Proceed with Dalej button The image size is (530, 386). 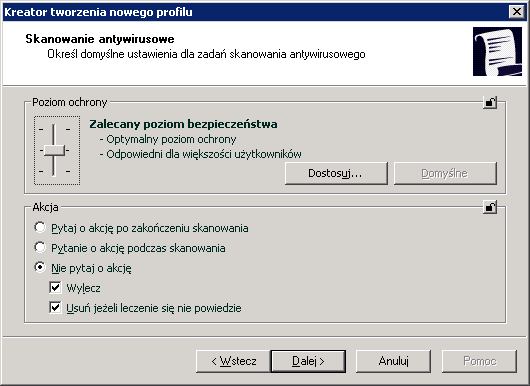click(x=308, y=361)
